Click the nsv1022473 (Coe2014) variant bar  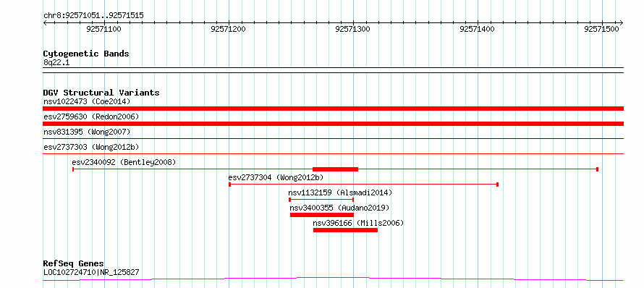333,109
